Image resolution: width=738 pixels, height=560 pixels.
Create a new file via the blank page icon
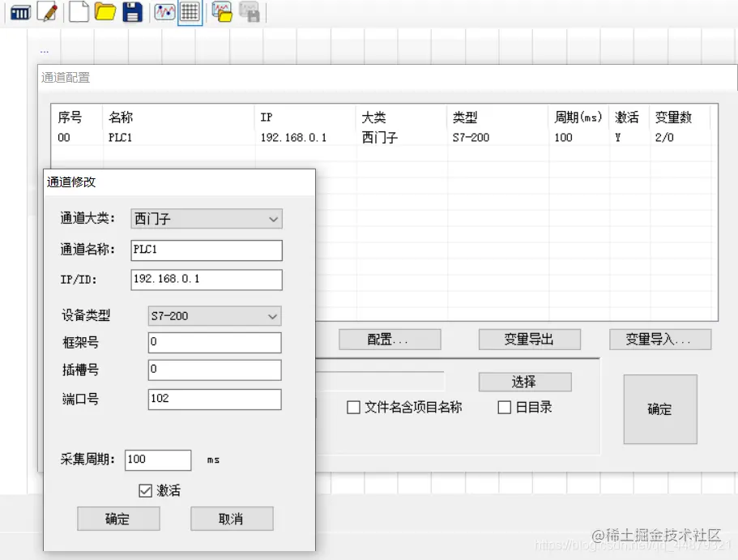(78, 12)
